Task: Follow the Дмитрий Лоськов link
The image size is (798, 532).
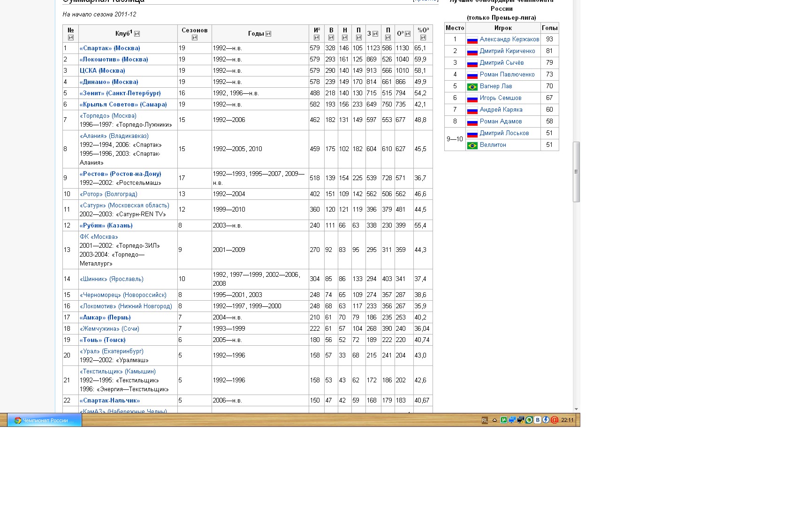Action: click(x=504, y=133)
